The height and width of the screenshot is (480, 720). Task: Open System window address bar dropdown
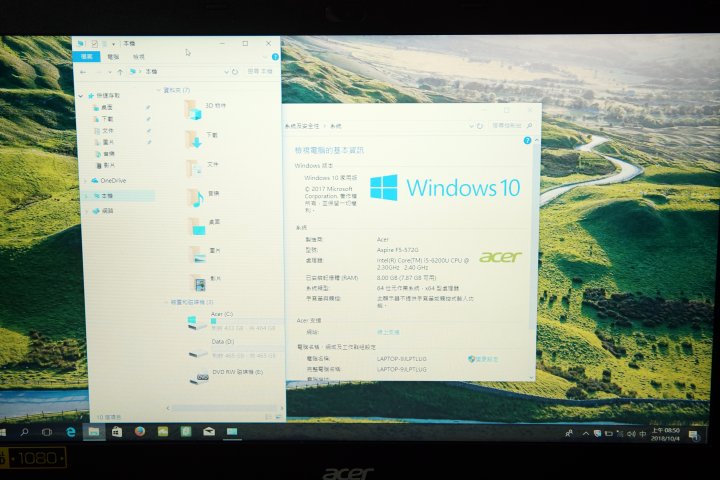pyautogui.click(x=471, y=126)
